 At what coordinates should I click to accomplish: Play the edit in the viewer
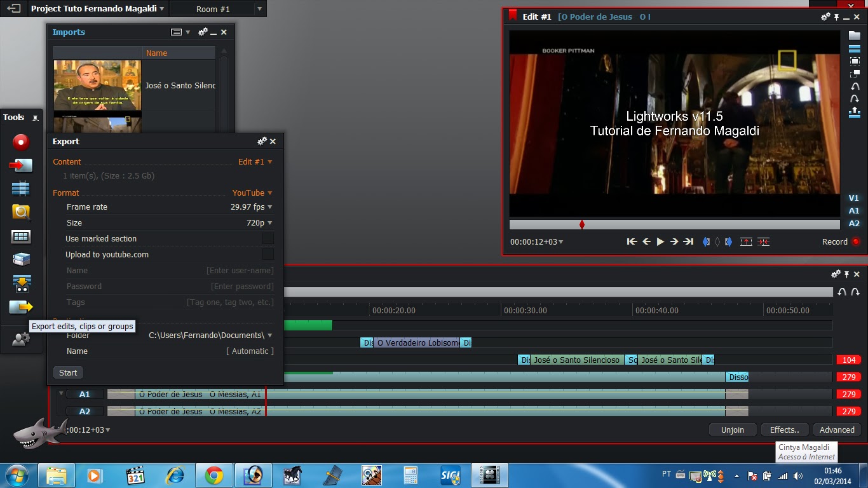660,241
